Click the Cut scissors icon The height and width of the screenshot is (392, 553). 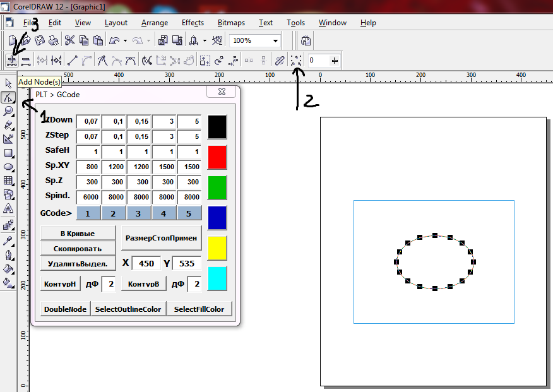point(70,40)
